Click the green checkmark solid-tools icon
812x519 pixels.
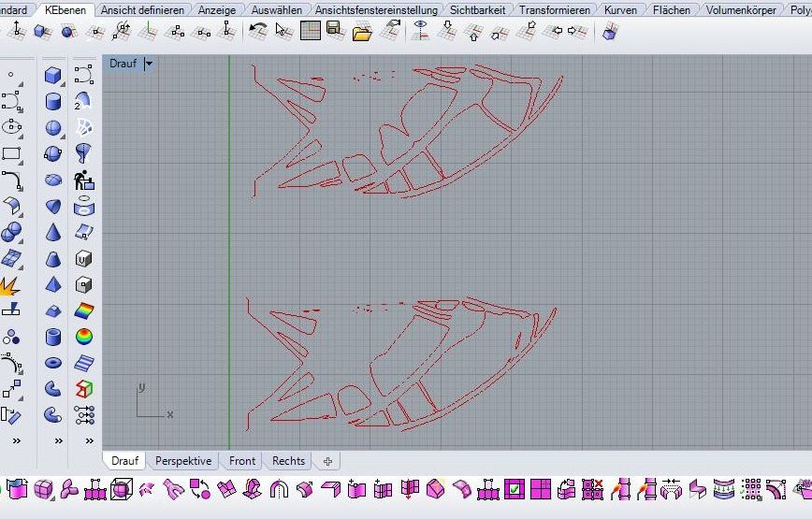515,489
